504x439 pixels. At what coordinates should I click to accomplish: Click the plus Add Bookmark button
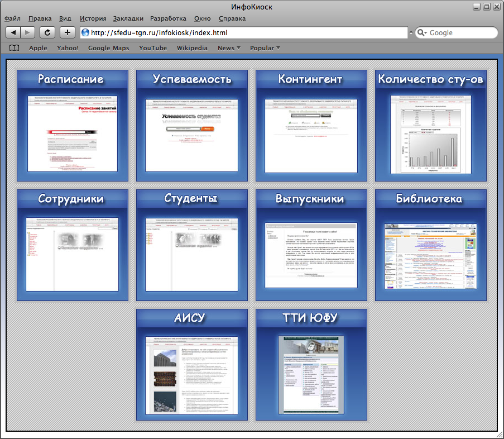click(67, 32)
